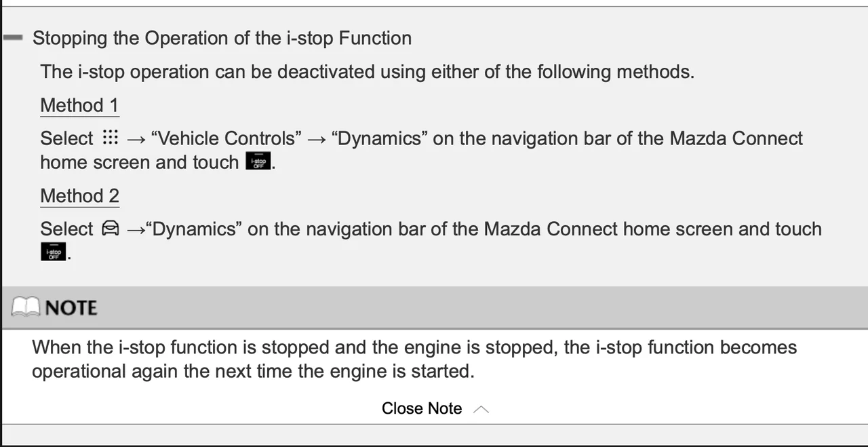
Task: Collapse the i-stop section via minus icon
Action: [x=13, y=38]
